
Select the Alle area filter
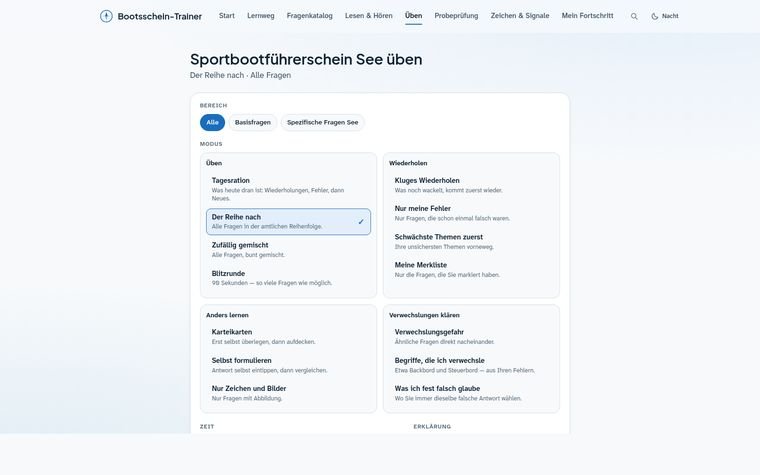point(212,122)
